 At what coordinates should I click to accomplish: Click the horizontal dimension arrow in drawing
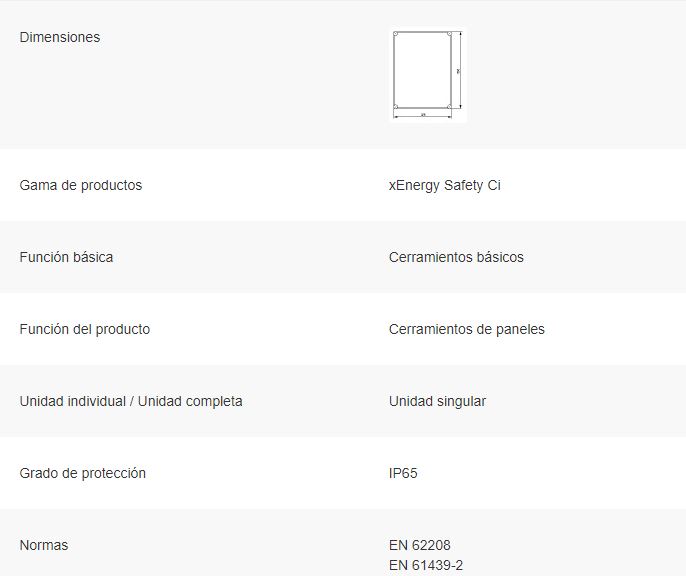click(423, 116)
